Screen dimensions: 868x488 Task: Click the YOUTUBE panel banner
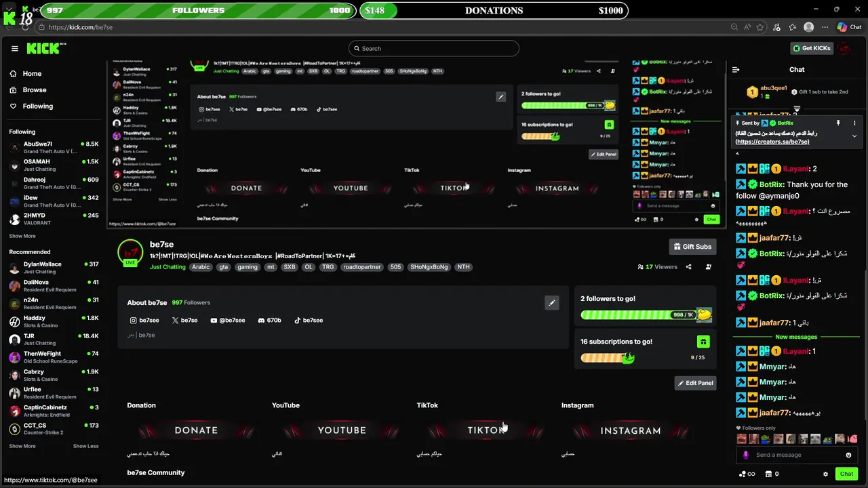click(342, 430)
